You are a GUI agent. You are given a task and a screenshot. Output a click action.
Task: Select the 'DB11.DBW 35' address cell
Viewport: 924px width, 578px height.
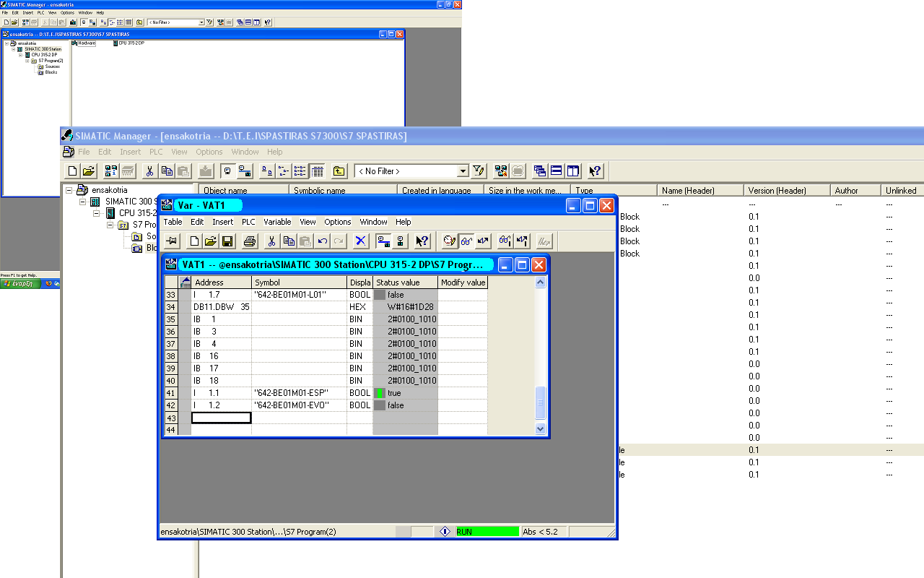pyautogui.click(x=221, y=307)
